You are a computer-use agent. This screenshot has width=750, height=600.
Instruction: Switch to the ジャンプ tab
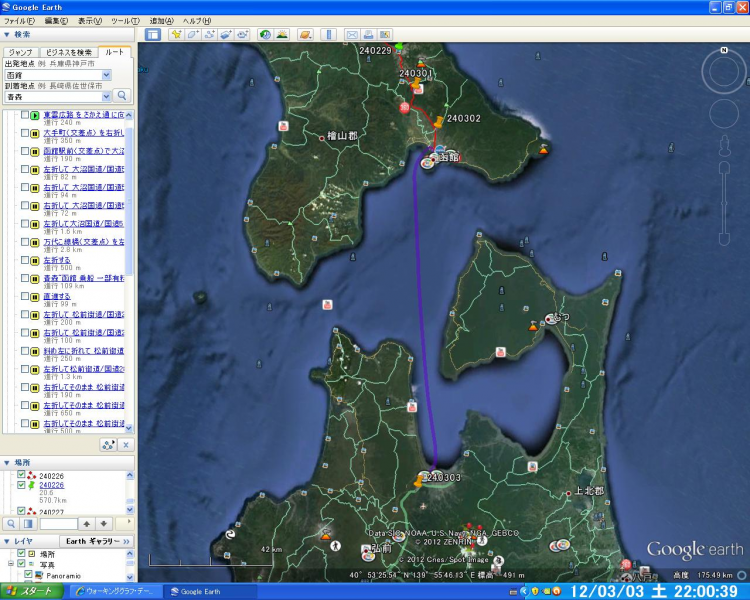click(21, 53)
